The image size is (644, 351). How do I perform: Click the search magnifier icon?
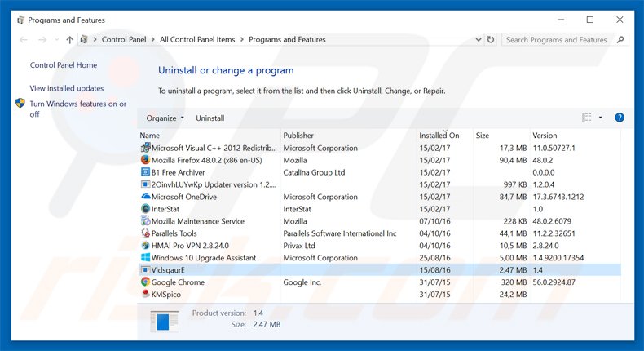pos(620,39)
